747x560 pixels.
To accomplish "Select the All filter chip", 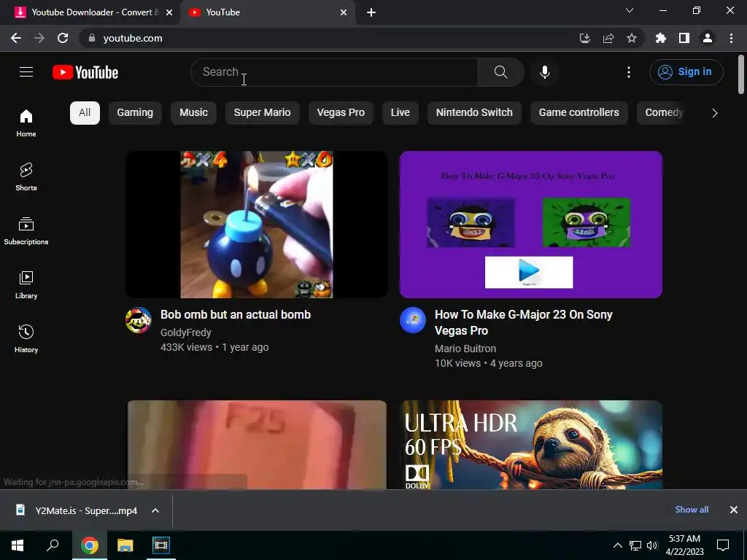I will pos(85,113).
